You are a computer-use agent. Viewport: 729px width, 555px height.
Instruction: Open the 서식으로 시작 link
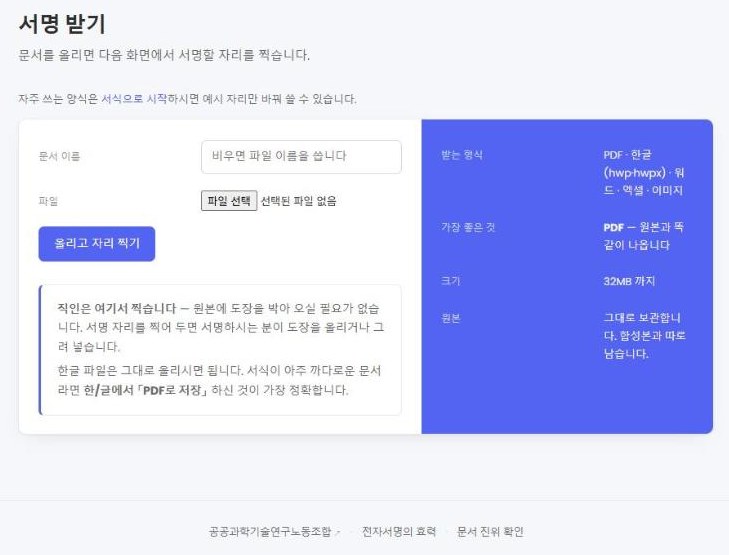[134, 99]
